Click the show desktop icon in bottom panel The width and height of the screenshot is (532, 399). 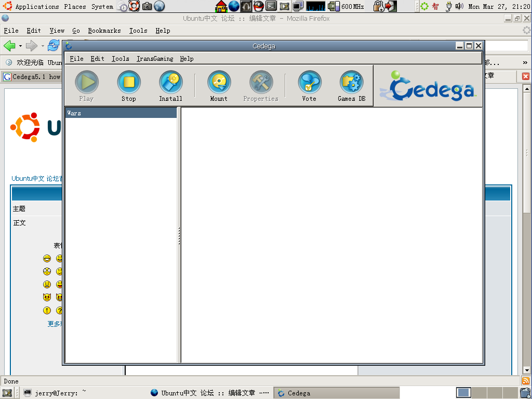coord(7,393)
